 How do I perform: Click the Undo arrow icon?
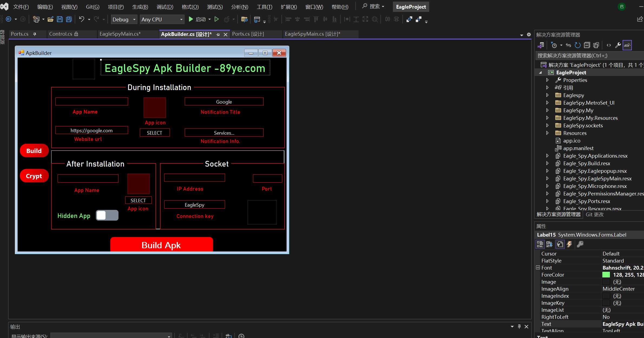click(x=81, y=19)
